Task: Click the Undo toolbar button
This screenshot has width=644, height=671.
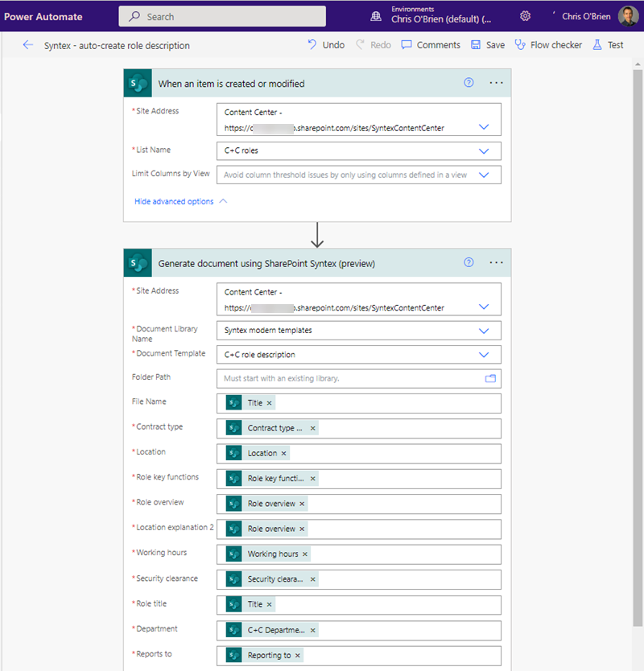Action: click(326, 45)
